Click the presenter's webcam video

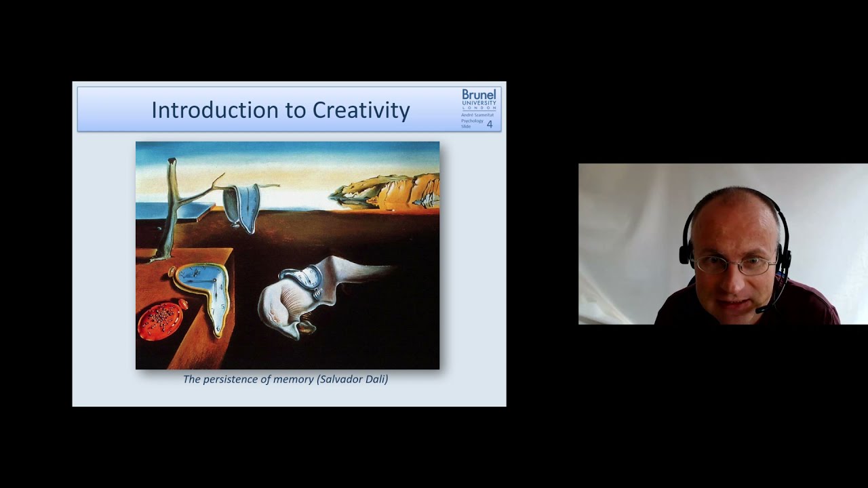tap(723, 244)
